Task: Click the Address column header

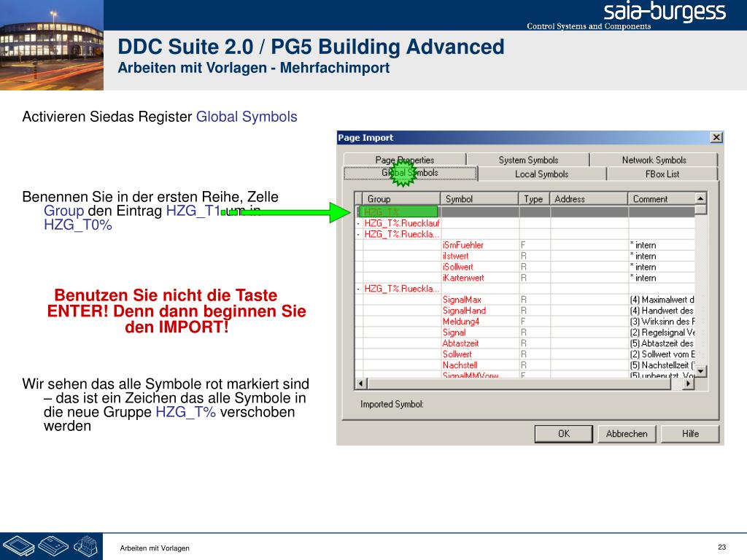Action: 589,199
